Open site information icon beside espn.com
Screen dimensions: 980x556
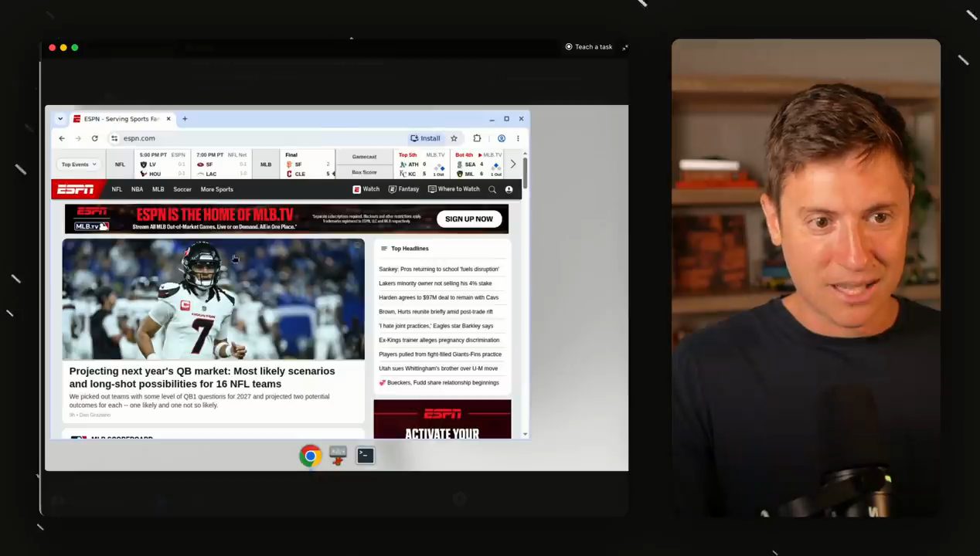click(114, 138)
